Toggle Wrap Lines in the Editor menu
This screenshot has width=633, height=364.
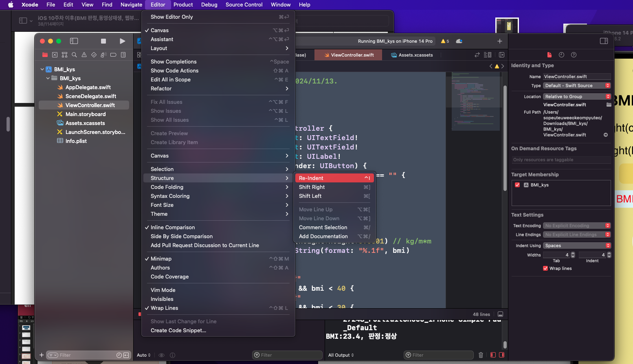(218, 308)
